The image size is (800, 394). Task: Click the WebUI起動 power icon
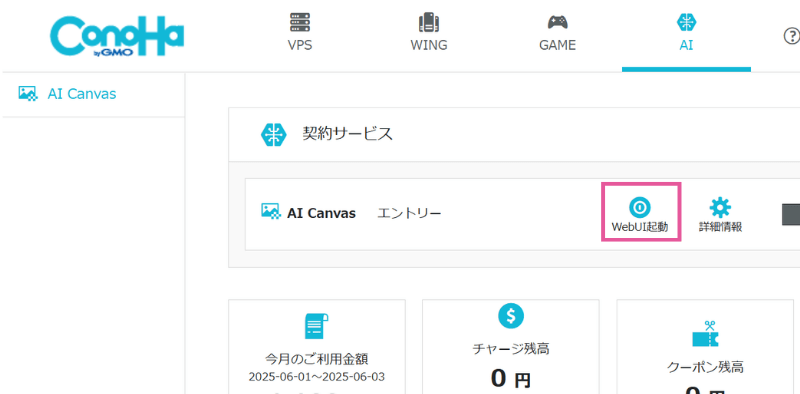640,207
